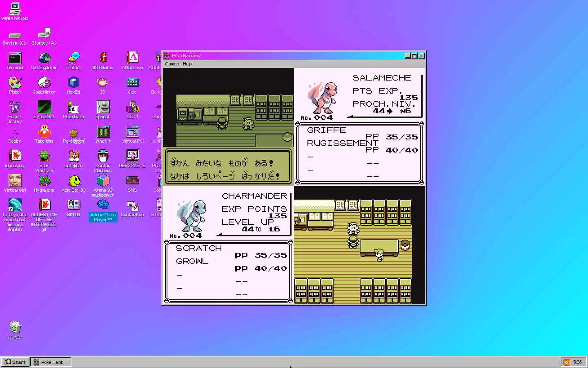588x368 pixels.
Task: Click the GROWL move text
Action: coord(192,261)
